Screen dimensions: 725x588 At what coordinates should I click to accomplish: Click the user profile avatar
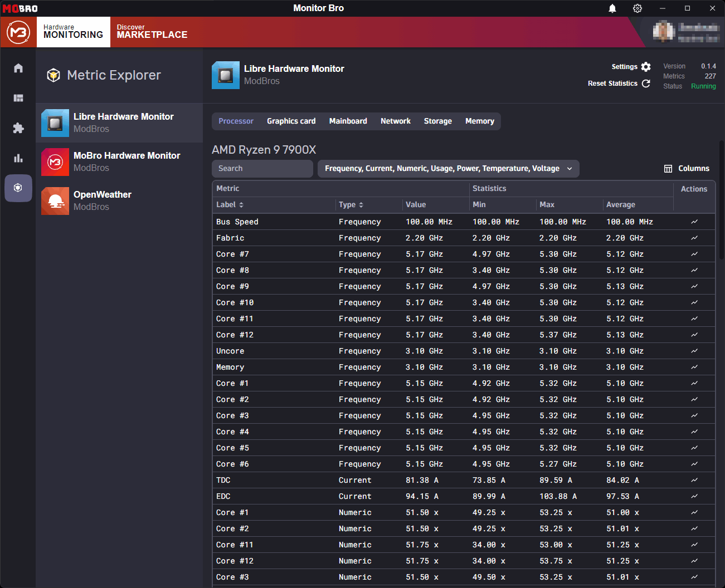pyautogui.click(x=664, y=32)
